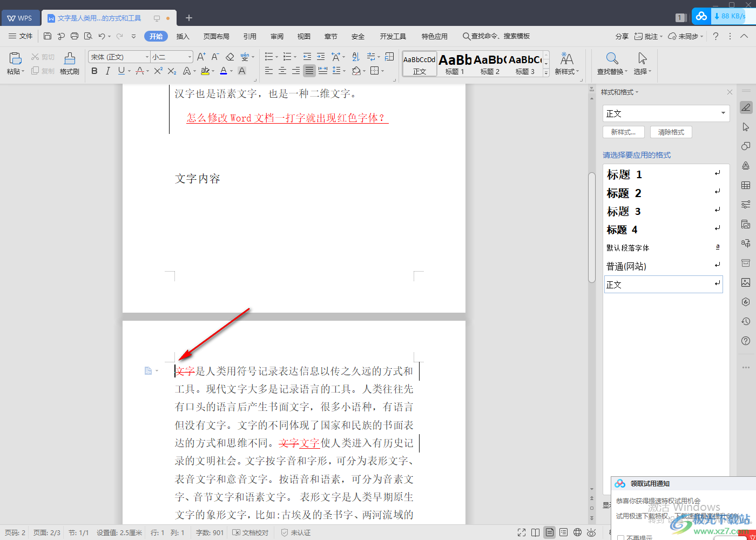
Task: Click the superscript X² icon
Action: [x=158, y=71]
